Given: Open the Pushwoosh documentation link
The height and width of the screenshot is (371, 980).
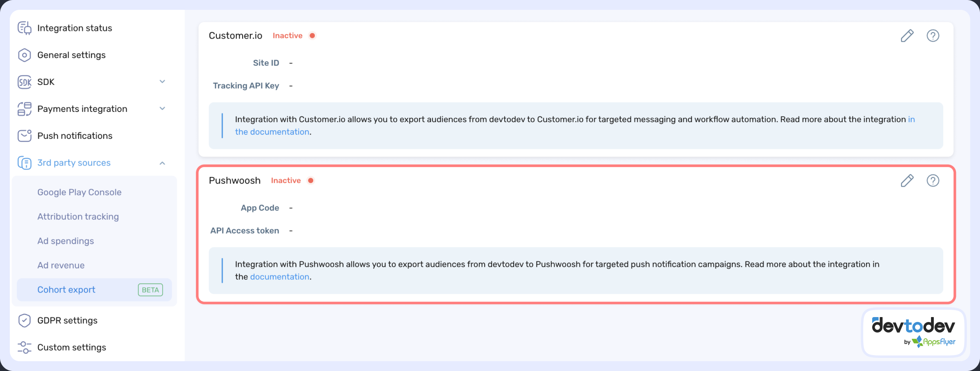Looking at the screenshot, I should [280, 277].
